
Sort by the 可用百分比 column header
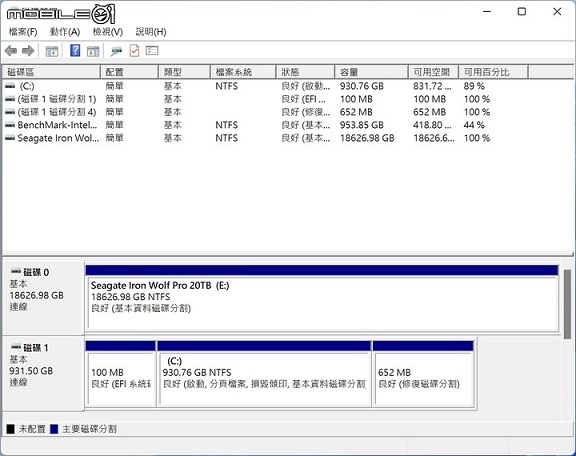pyautogui.click(x=494, y=72)
